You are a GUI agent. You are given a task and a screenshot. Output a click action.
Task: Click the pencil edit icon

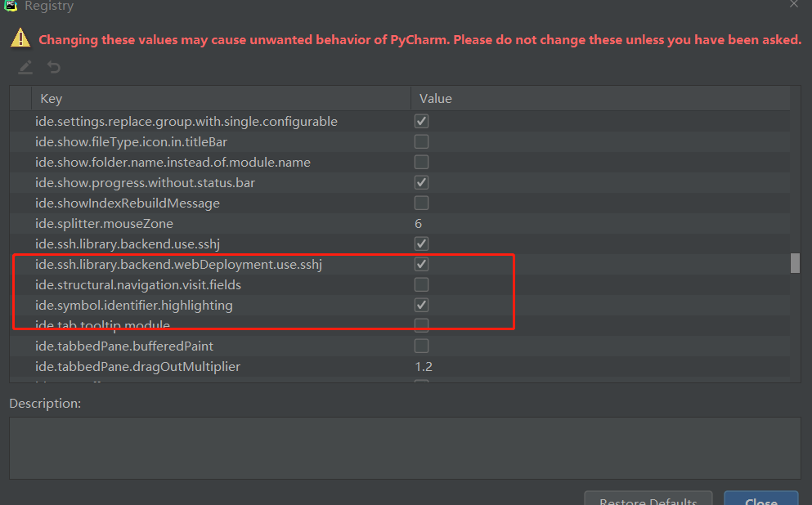pos(25,67)
